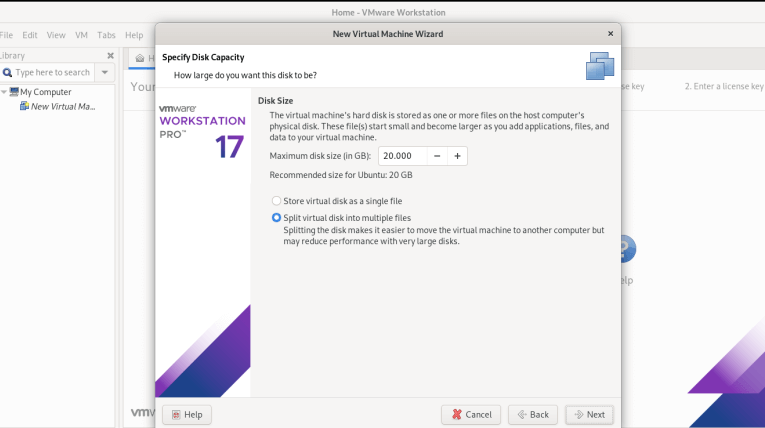Click '2. Enter a license key' text
765x428 pixels.
(x=724, y=86)
